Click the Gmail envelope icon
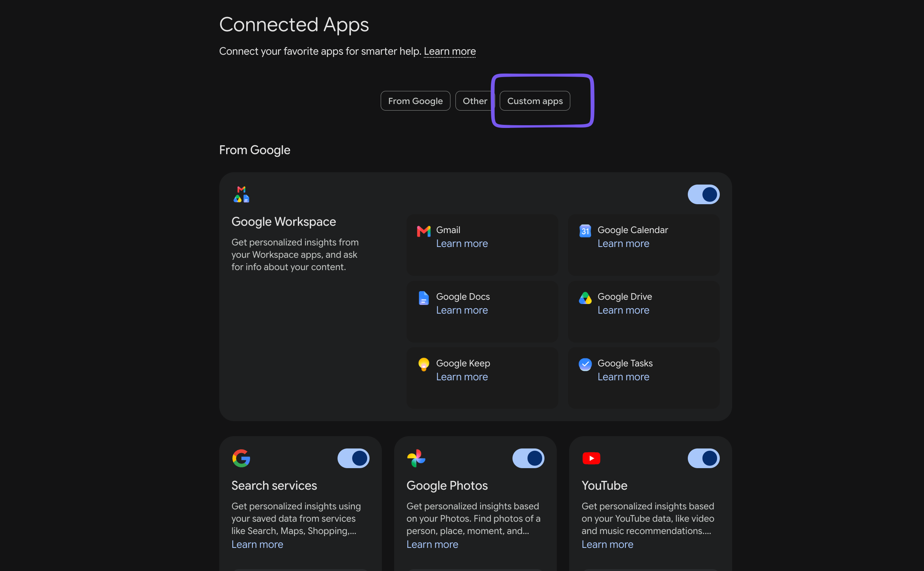 click(423, 231)
